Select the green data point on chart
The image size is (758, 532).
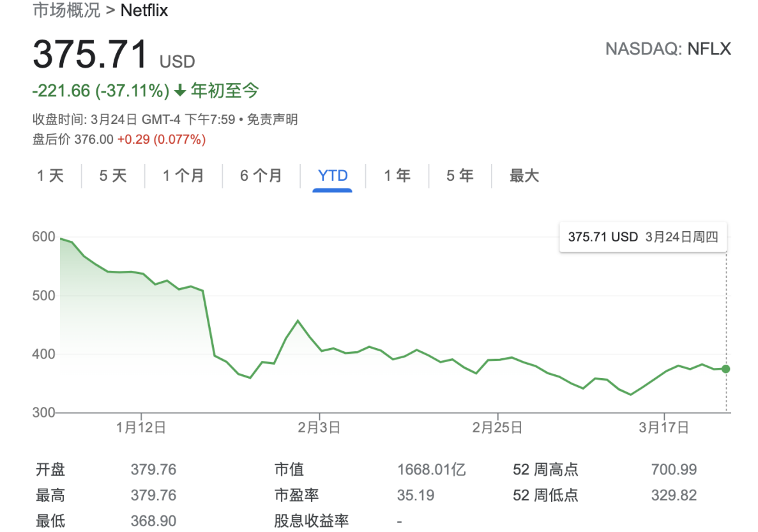725,369
